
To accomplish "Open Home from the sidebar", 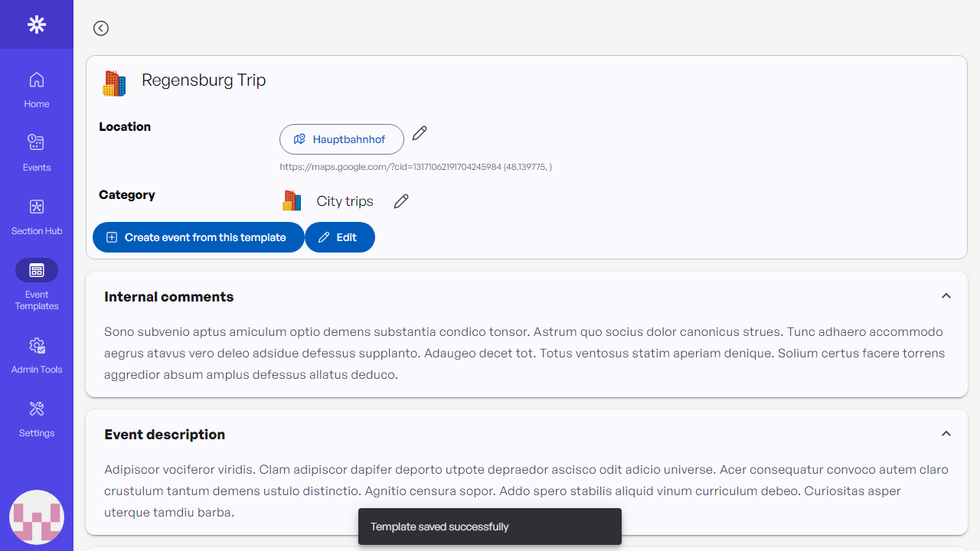I will pyautogui.click(x=37, y=90).
